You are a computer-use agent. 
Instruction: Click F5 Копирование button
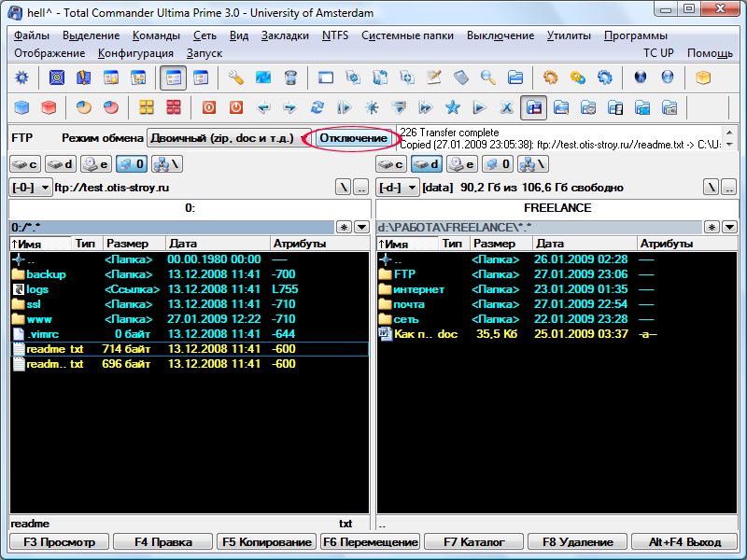point(267,542)
